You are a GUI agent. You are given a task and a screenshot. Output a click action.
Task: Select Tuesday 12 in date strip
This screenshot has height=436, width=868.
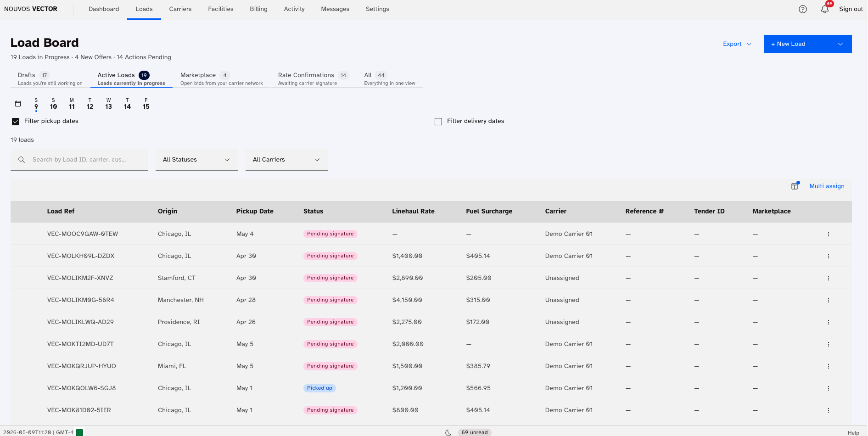(x=90, y=104)
